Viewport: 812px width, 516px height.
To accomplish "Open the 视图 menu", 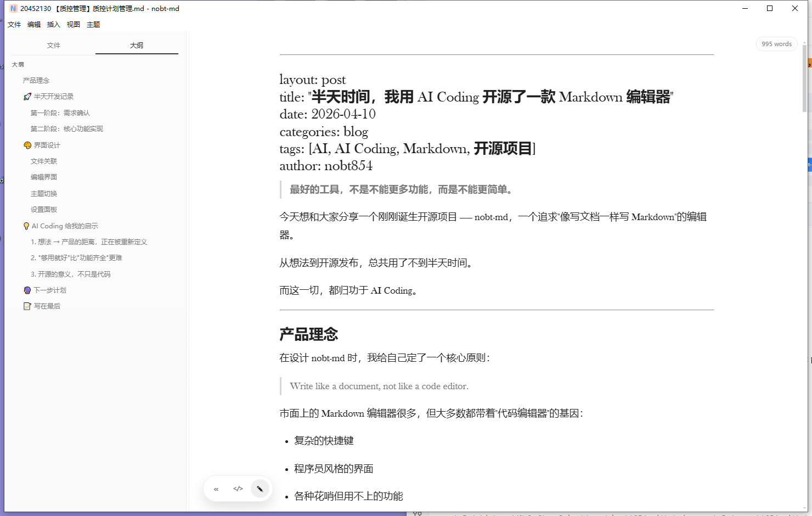I will 74,25.
